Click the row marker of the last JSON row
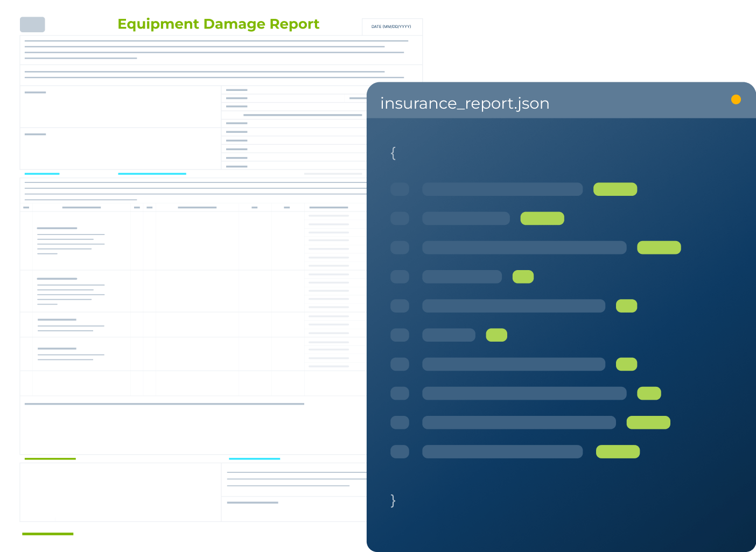 click(x=400, y=452)
